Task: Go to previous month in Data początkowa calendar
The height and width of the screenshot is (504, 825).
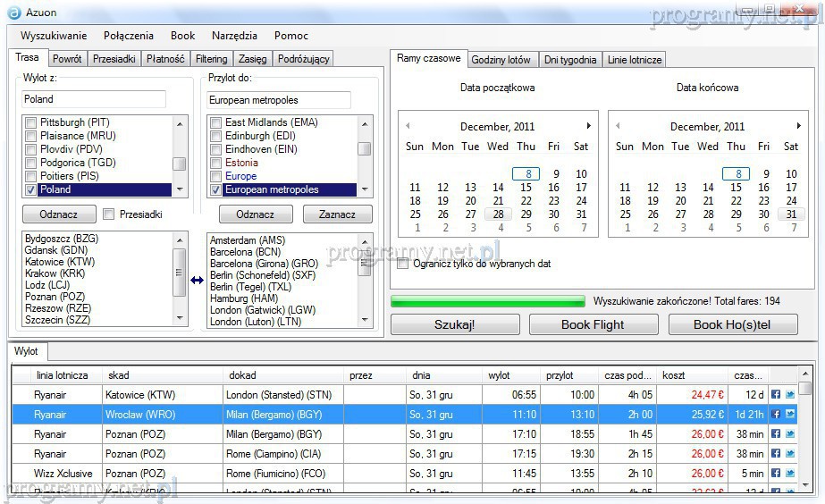Action: pyautogui.click(x=408, y=126)
